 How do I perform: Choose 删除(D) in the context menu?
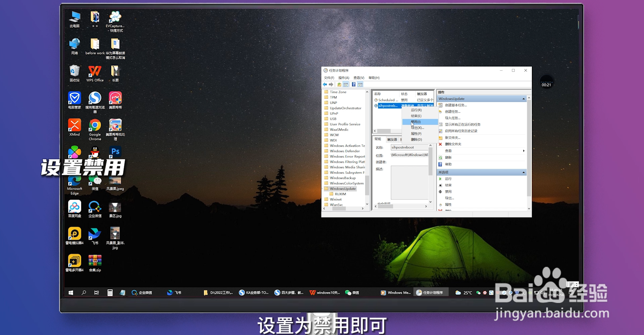[x=420, y=140]
